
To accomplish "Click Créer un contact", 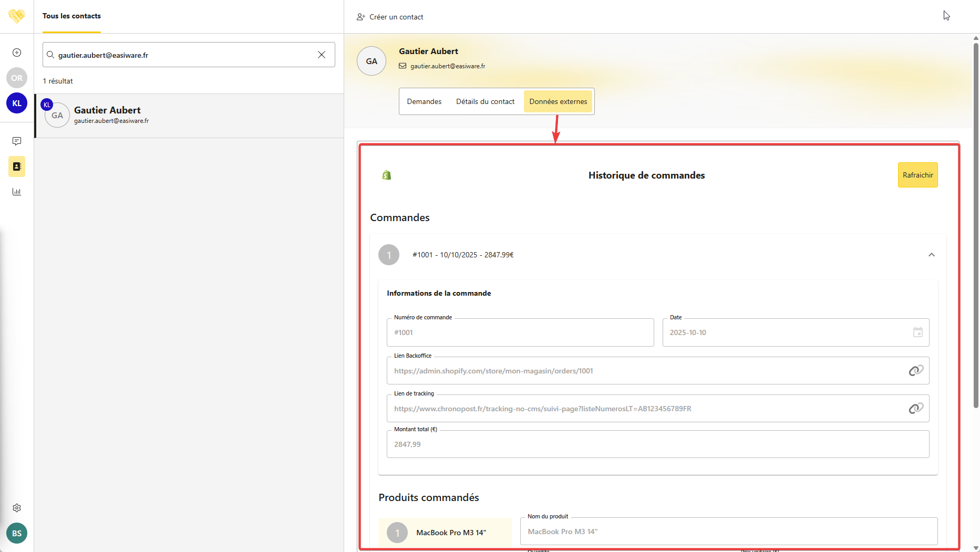I will coord(390,17).
